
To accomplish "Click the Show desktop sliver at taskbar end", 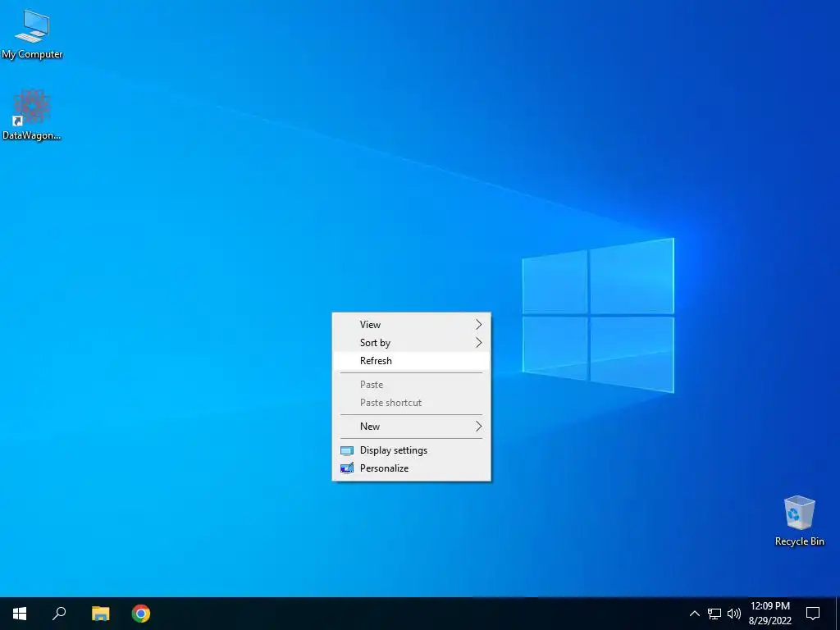I will 838,614.
